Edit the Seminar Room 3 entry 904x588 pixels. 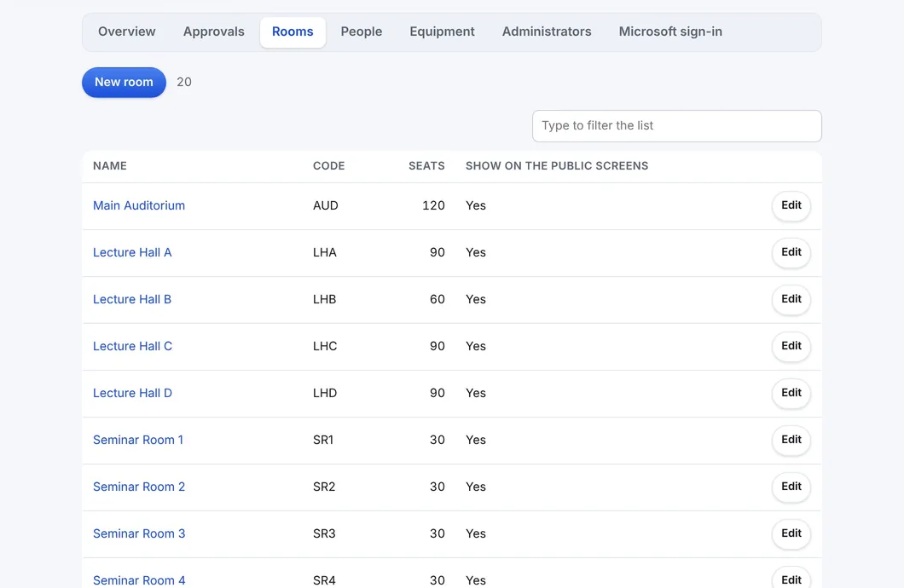[x=791, y=533]
